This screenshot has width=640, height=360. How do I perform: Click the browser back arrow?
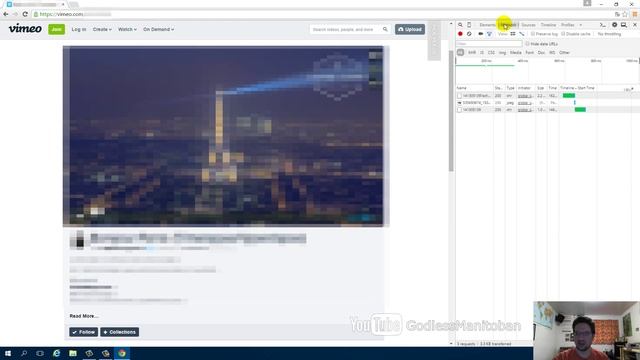pyautogui.click(x=6, y=14)
